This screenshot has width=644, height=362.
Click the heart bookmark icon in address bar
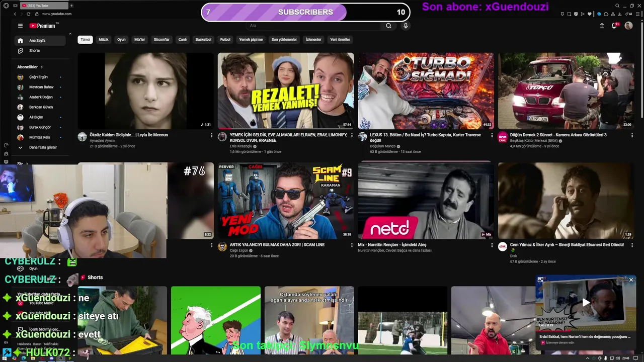[590, 14]
